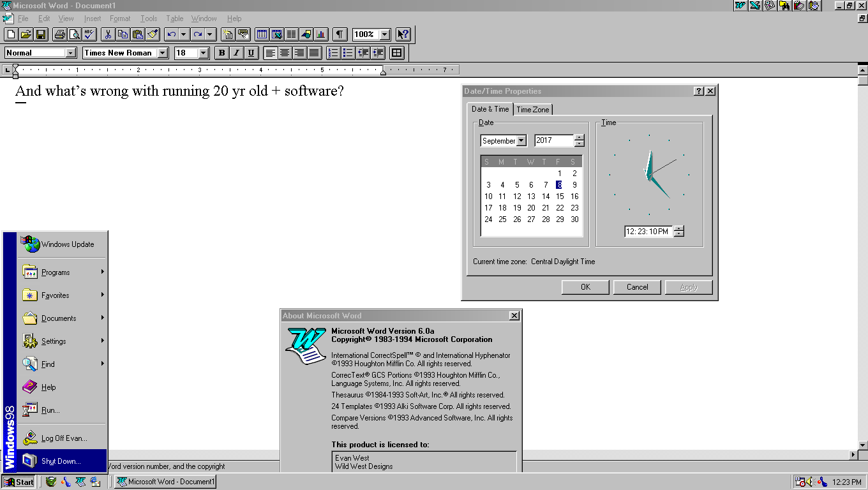Click Cancel in Date/Time Properties
Viewport: 868px width, 490px height.
point(637,287)
